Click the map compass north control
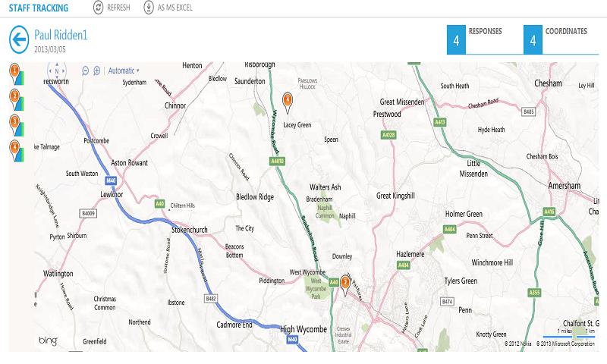Image resolution: width=607 pixels, height=364 pixels. (56, 71)
